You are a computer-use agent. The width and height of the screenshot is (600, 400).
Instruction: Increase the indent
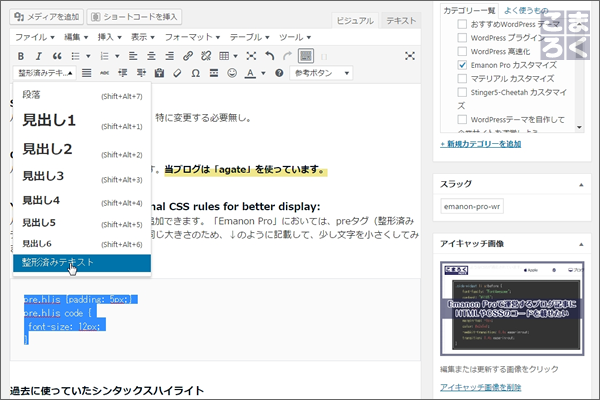pos(141,73)
